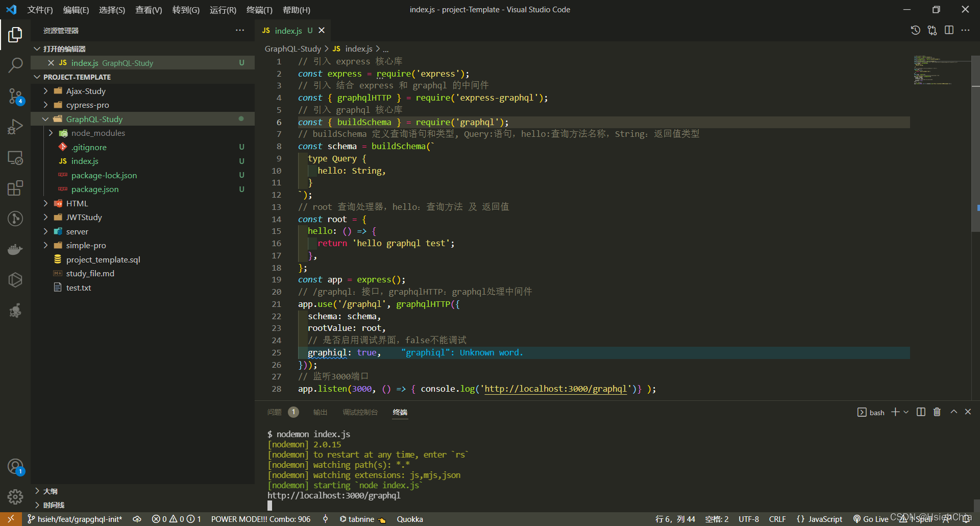The height and width of the screenshot is (526, 980).
Task: Create new terminal with plus icon
Action: (x=895, y=412)
